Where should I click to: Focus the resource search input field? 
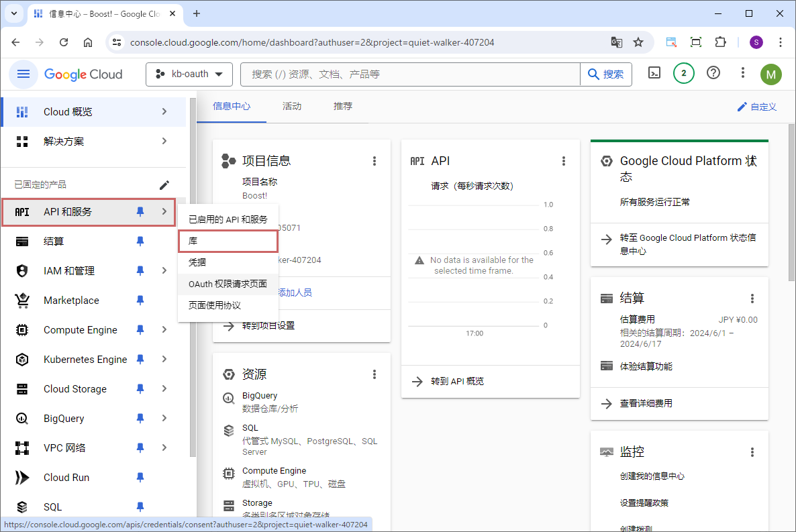click(409, 74)
